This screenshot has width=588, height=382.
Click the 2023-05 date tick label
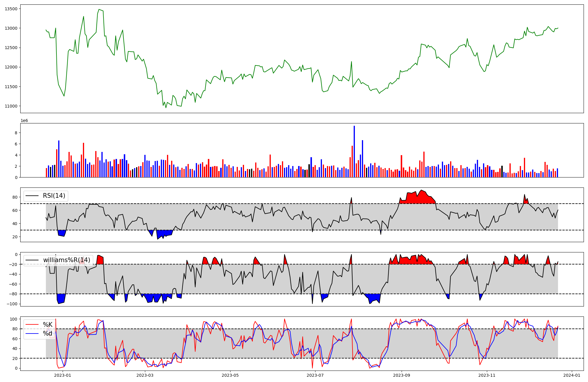coord(230,375)
